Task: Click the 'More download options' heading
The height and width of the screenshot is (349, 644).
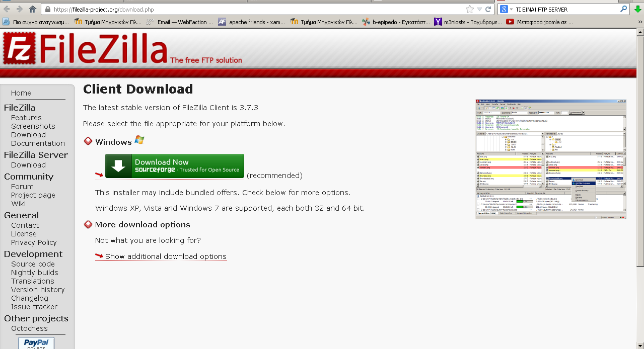Action: [142, 225]
